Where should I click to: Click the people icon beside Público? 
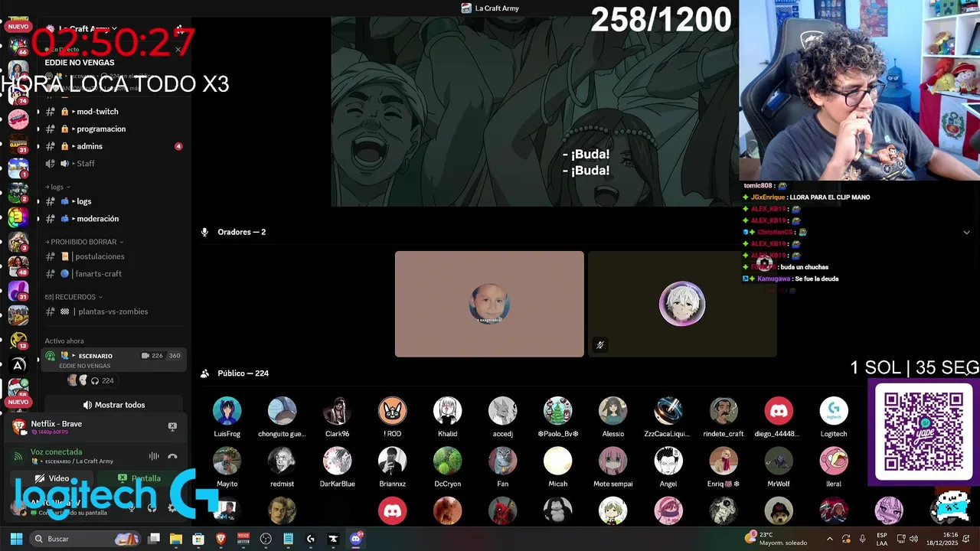click(204, 373)
